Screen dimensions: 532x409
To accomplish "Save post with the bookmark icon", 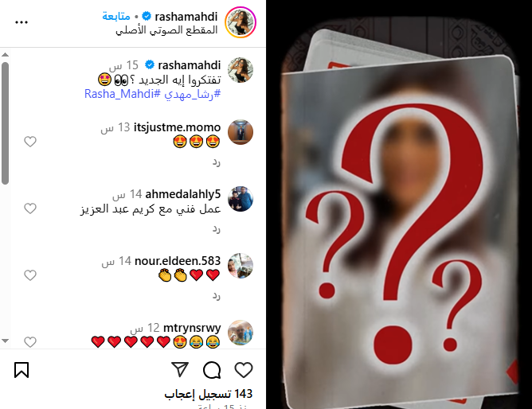I will (x=22, y=370).
